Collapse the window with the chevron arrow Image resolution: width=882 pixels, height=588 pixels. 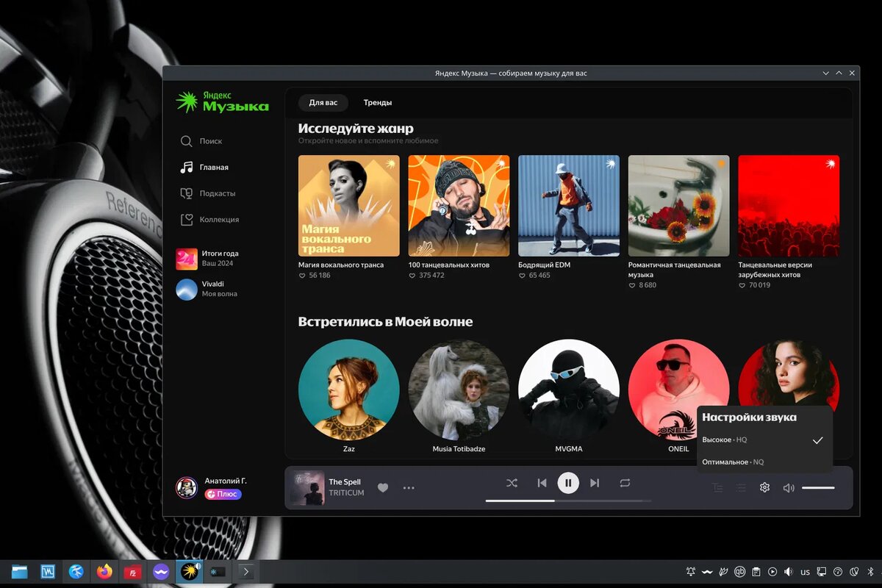825,73
